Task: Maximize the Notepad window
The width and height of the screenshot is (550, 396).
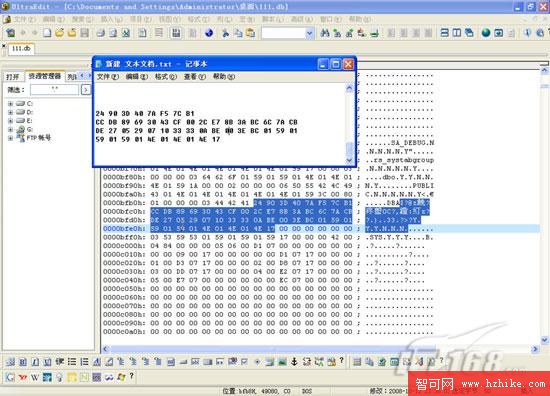Action: tap(335, 64)
